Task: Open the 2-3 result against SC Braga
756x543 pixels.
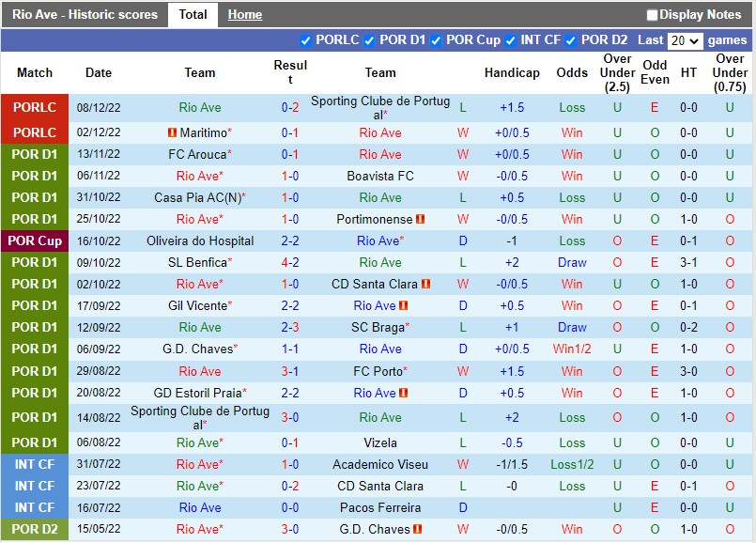Action: tap(290, 328)
